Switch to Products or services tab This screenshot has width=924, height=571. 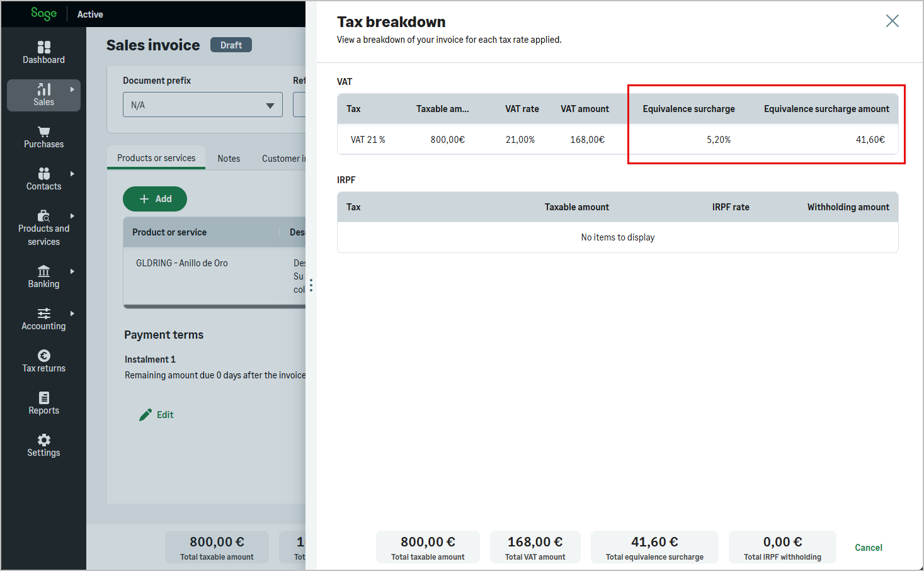tap(156, 158)
